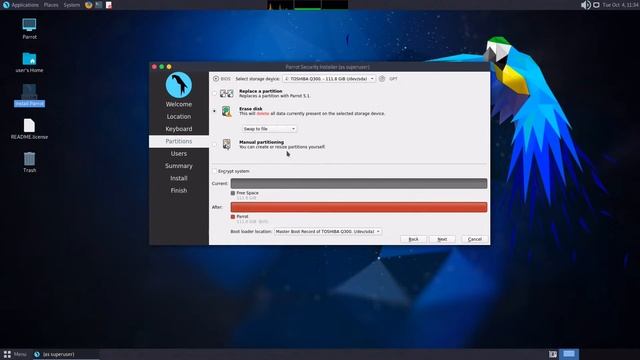Select the Manual partitioning radio button

[215, 144]
